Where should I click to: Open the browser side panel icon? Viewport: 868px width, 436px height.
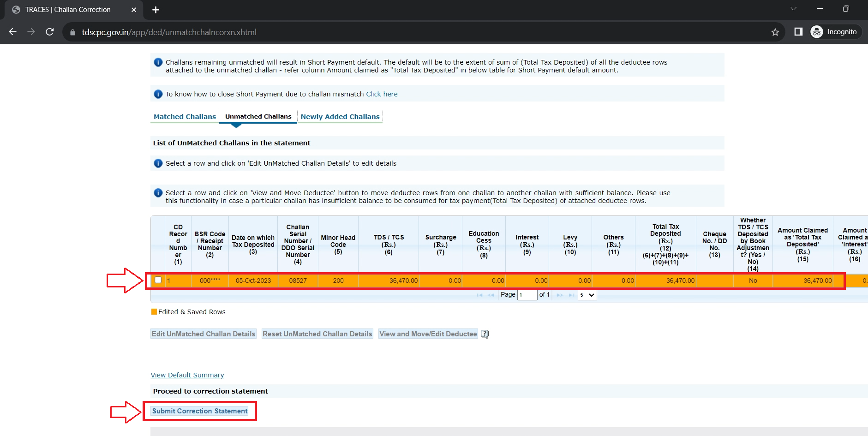[798, 32]
